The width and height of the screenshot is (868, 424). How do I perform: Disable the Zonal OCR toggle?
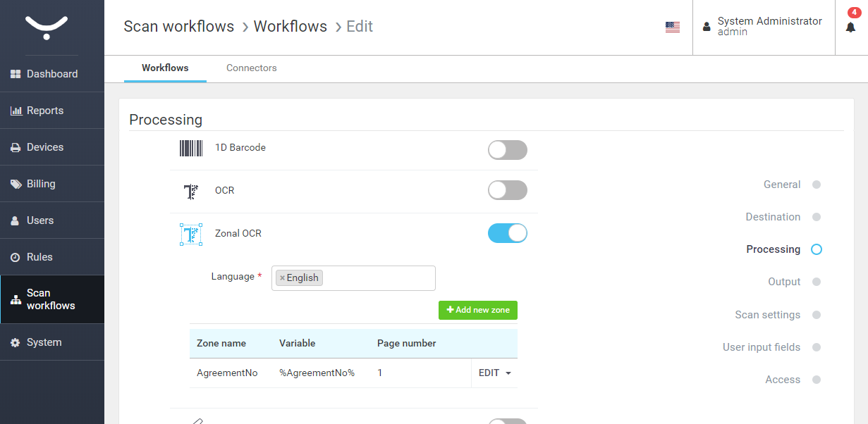pos(507,233)
